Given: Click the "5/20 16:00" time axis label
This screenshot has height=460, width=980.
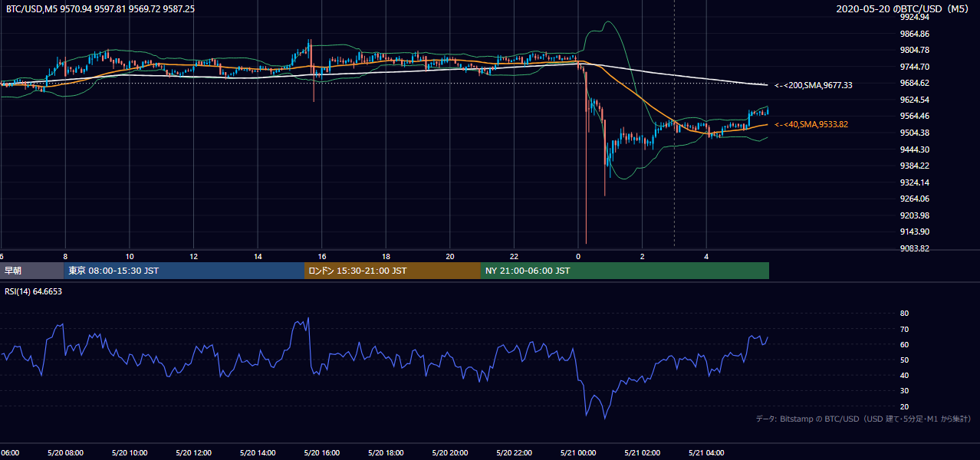Looking at the screenshot, I should pyautogui.click(x=322, y=453).
